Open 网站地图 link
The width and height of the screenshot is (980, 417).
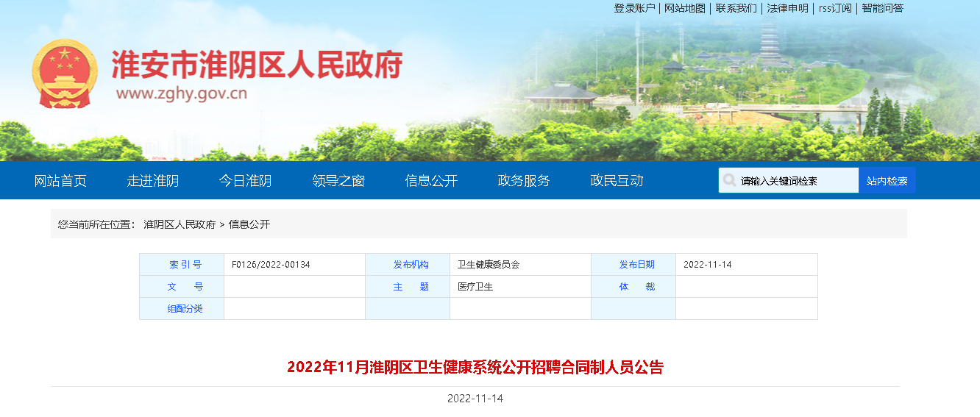[685, 8]
